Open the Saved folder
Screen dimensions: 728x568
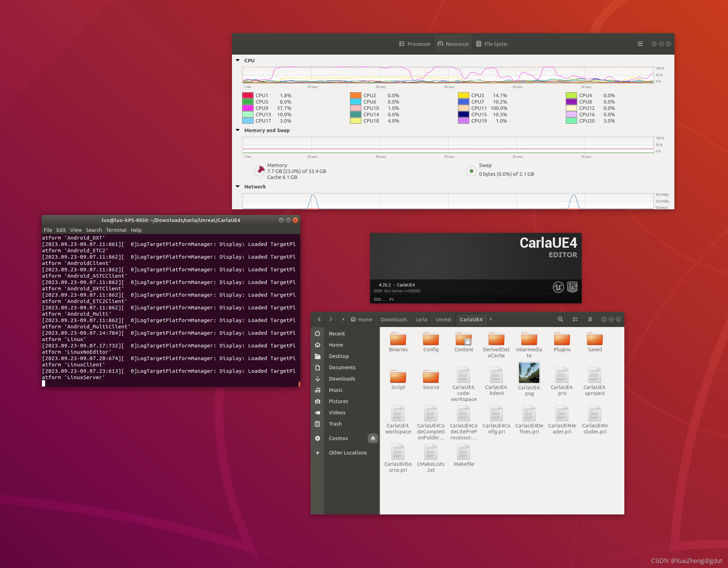(x=595, y=342)
